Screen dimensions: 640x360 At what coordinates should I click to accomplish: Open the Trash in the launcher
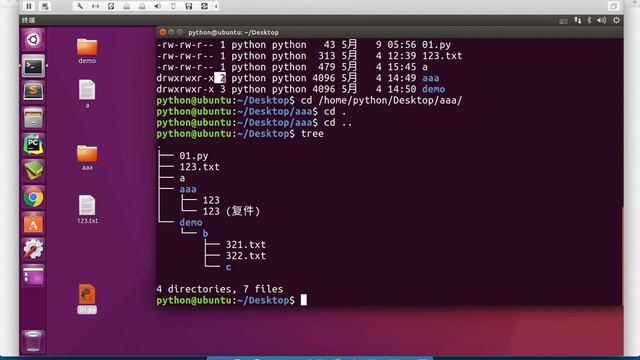33,341
